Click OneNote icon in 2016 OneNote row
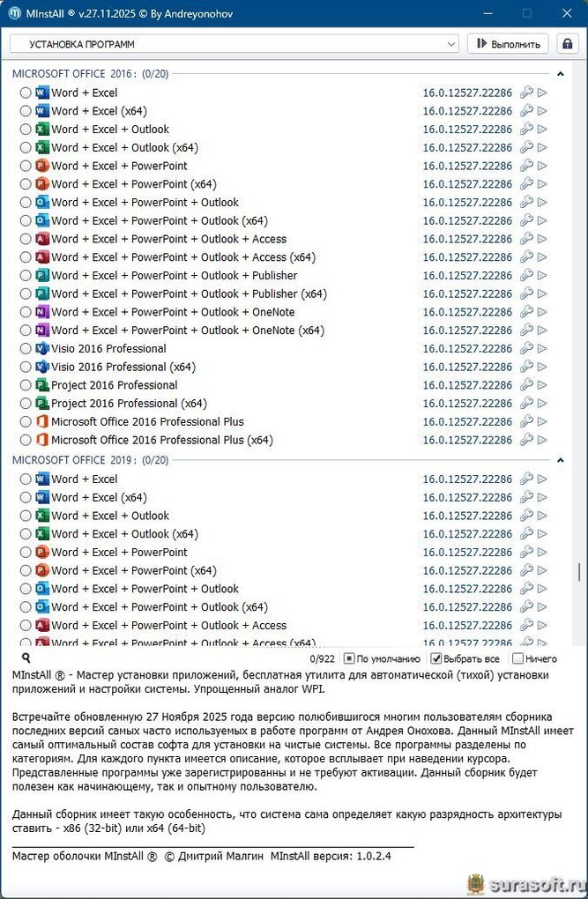Image resolution: width=588 pixels, height=899 pixels. tap(42, 313)
